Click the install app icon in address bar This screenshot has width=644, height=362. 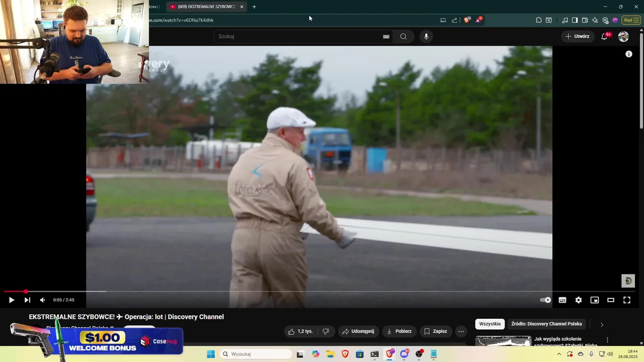coord(443,20)
